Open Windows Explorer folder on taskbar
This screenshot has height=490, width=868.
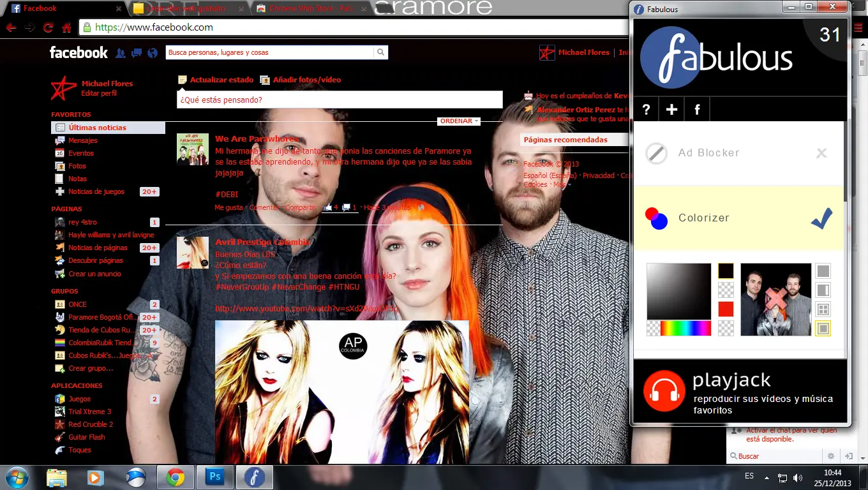point(57,477)
